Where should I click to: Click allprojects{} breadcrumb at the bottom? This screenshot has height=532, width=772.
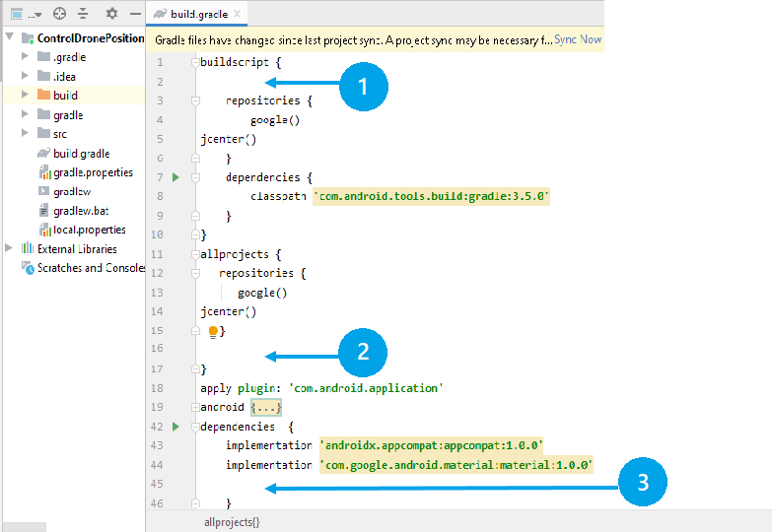click(x=231, y=522)
